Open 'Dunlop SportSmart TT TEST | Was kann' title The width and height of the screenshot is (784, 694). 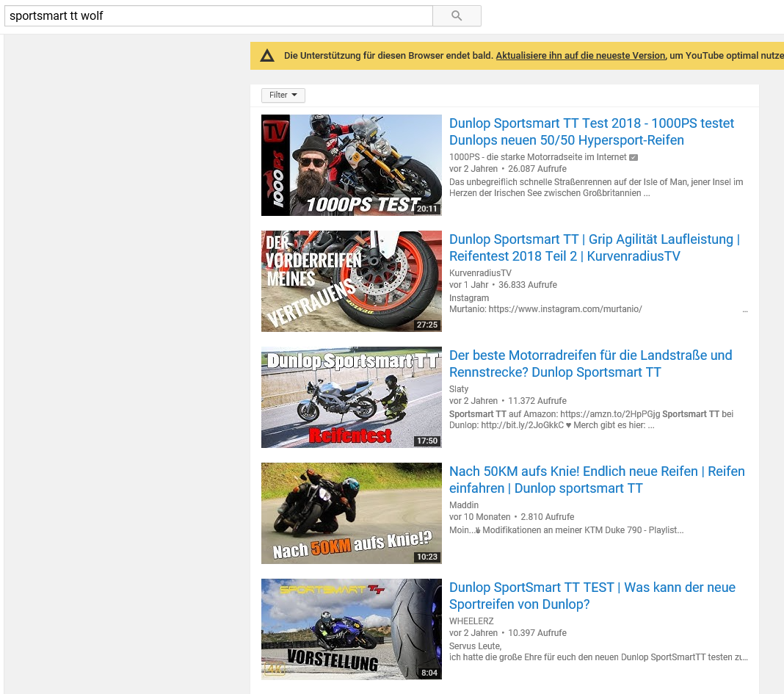(x=592, y=596)
